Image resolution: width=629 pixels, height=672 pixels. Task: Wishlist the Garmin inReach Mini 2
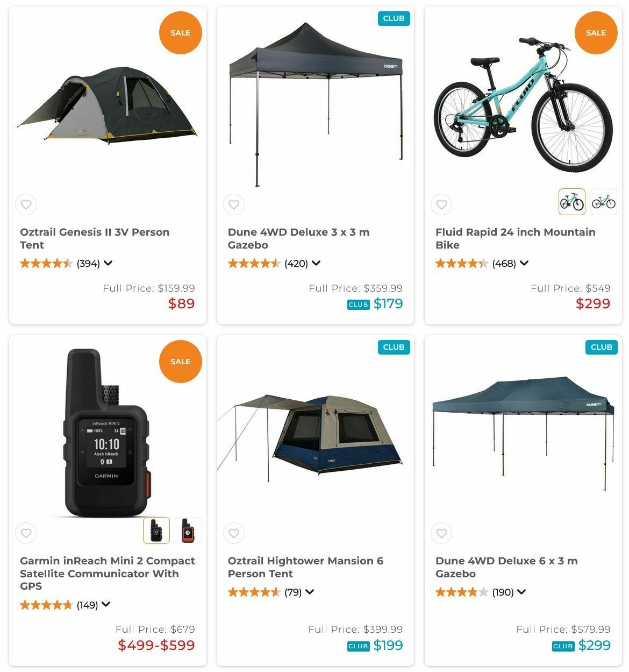click(26, 533)
